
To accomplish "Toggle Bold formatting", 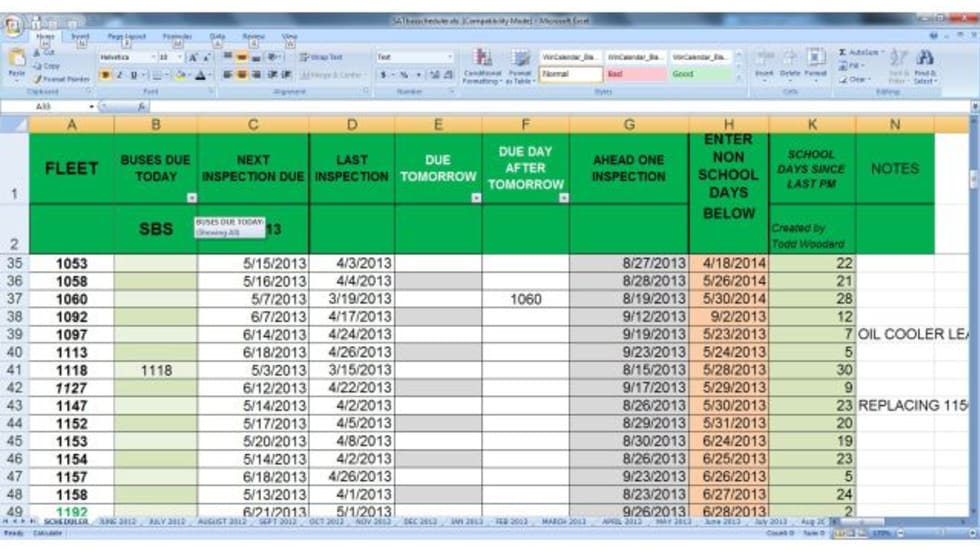I will pos(106,75).
